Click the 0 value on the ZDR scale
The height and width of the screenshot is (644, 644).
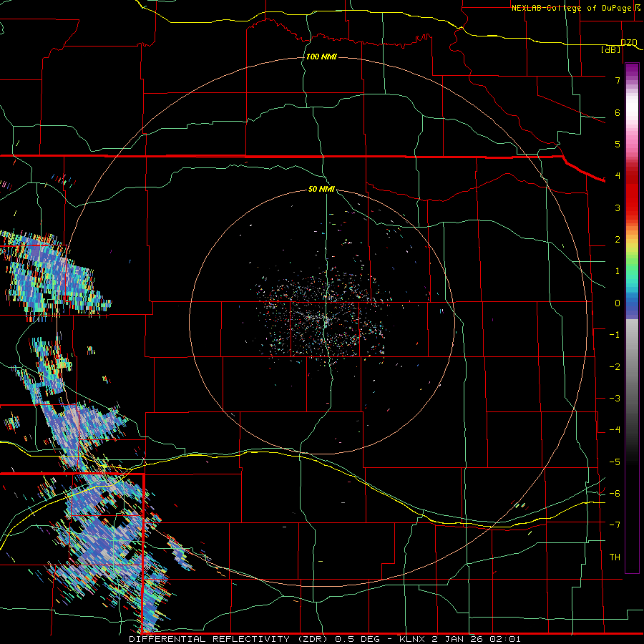(x=618, y=303)
